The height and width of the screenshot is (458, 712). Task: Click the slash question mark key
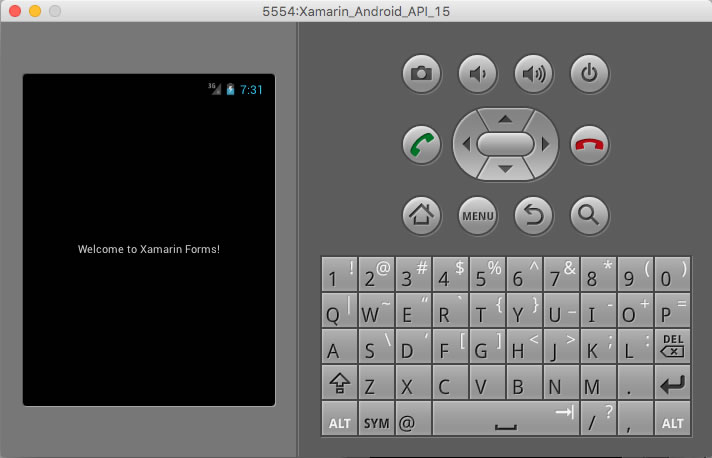click(598, 419)
